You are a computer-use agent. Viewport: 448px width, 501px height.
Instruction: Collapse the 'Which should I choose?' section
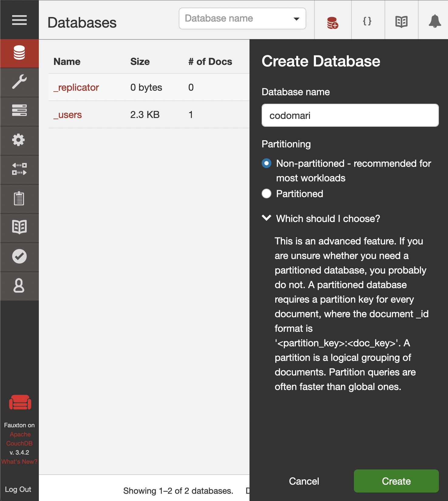coord(321,218)
